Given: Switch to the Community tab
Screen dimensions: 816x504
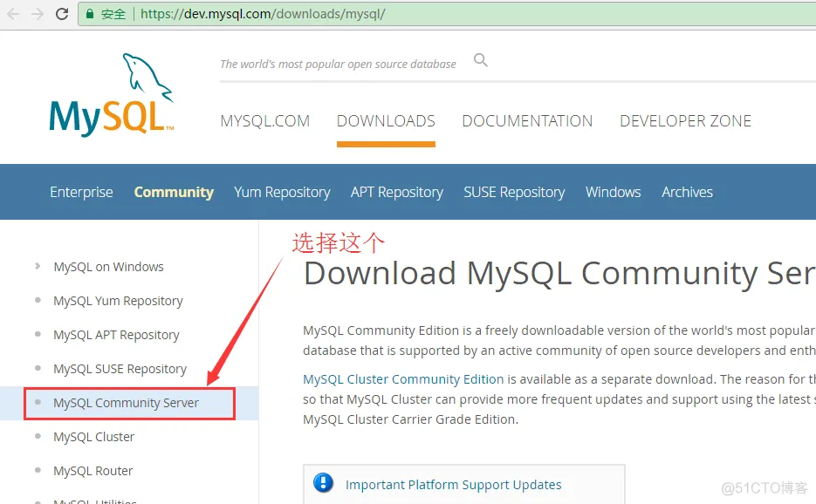Looking at the screenshot, I should [174, 192].
